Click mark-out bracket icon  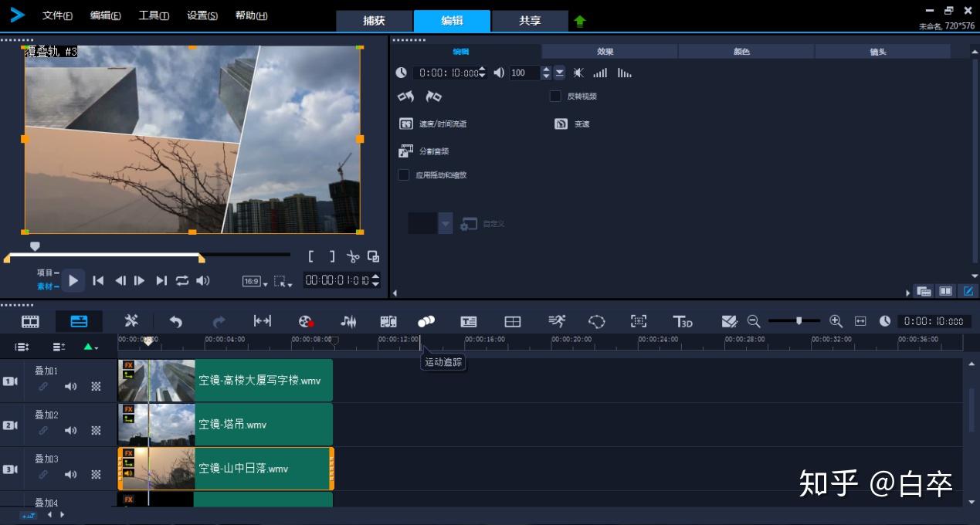point(332,257)
